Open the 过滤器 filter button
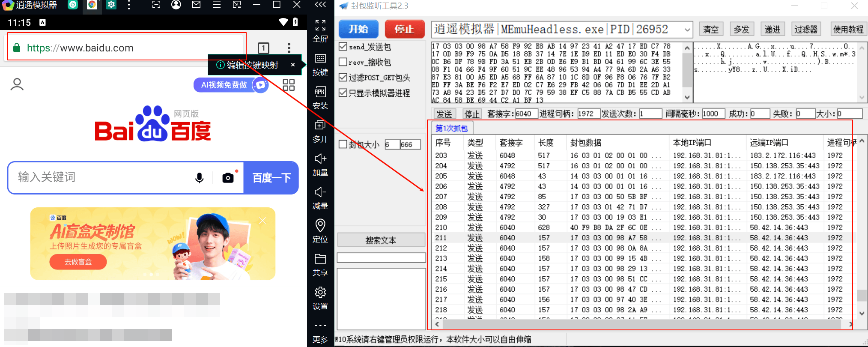The height and width of the screenshot is (347, 868). (x=806, y=29)
